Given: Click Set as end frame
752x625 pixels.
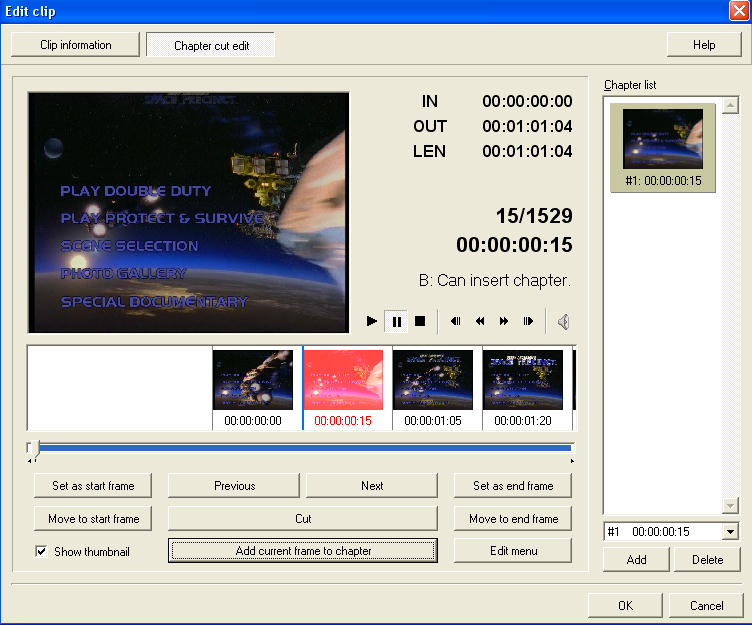Looking at the screenshot, I should click(513, 486).
